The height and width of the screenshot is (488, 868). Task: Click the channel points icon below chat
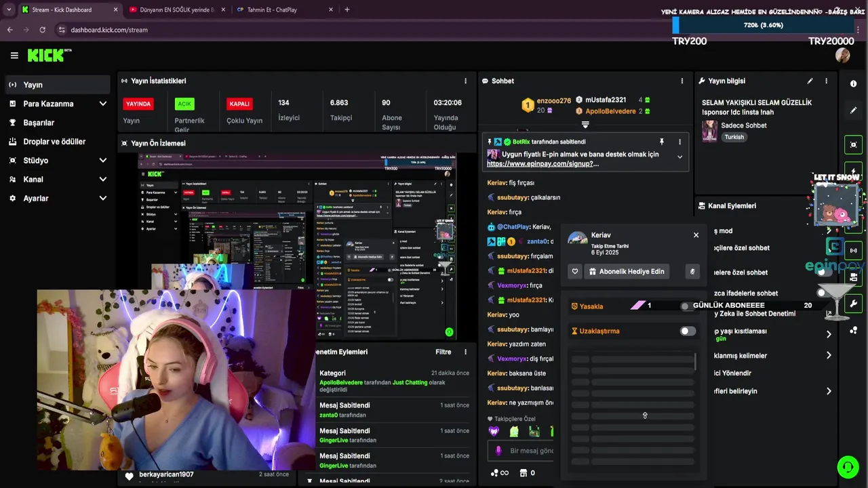[495, 473]
